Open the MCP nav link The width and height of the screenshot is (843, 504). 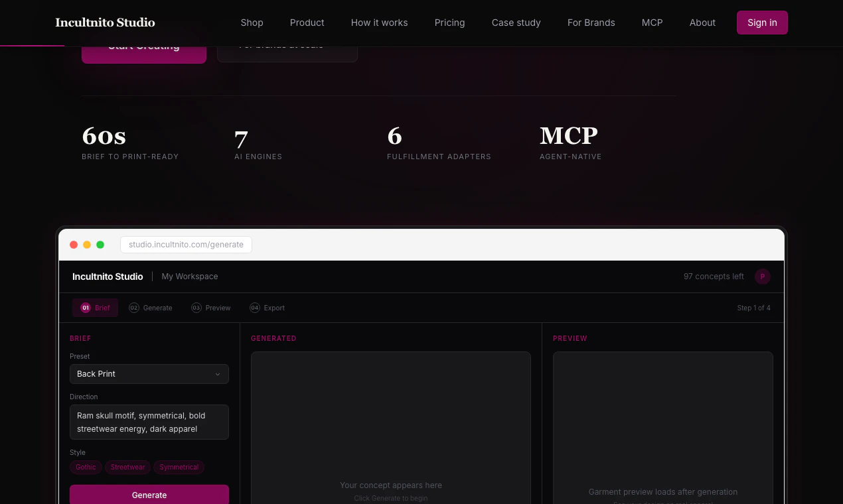(x=652, y=23)
